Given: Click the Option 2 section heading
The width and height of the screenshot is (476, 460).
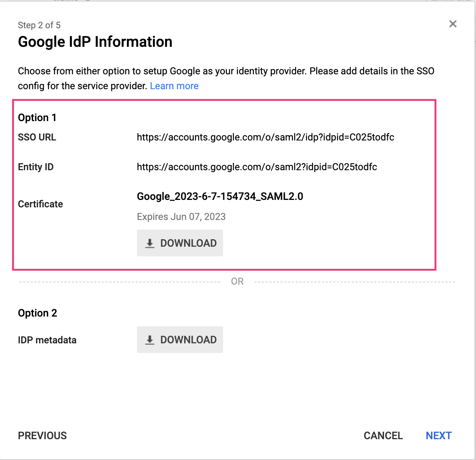Looking at the screenshot, I should click(x=37, y=313).
